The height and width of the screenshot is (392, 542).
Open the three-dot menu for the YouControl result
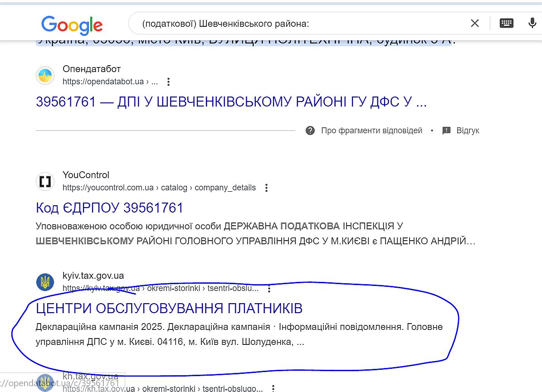(266, 188)
